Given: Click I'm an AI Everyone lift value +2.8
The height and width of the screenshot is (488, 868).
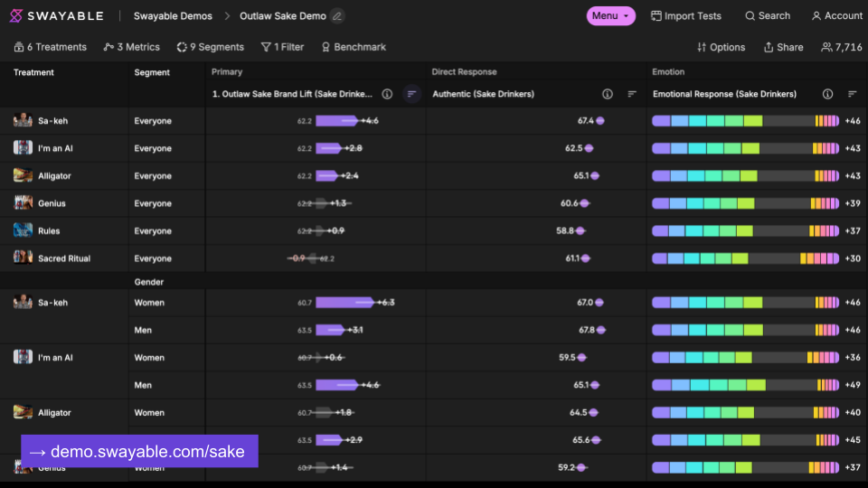Looking at the screenshot, I should (354, 148).
